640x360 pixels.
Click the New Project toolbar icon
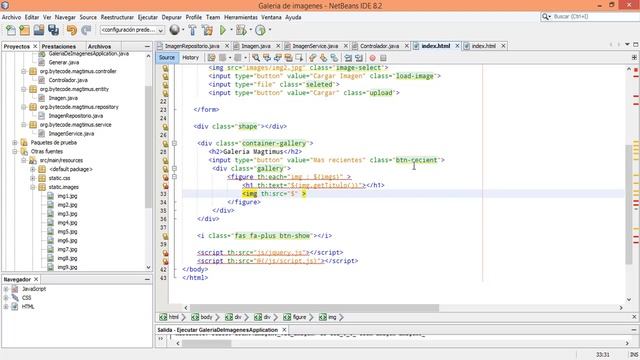point(24,30)
